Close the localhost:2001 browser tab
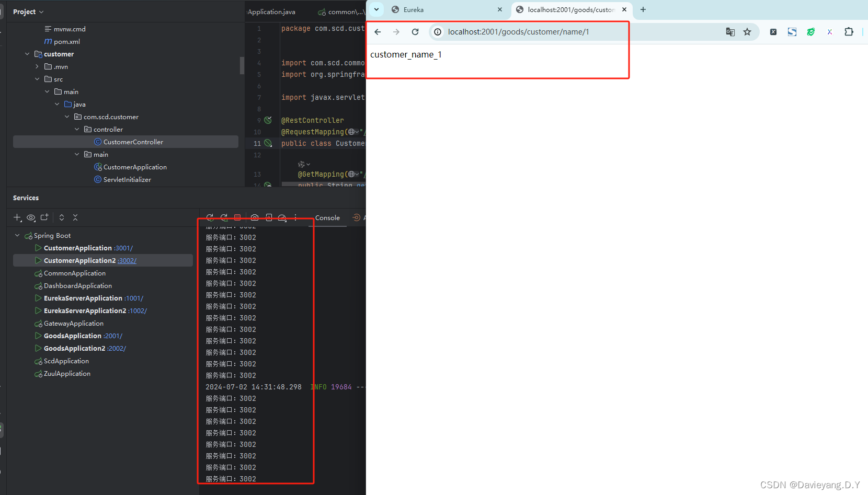The width and height of the screenshot is (868, 495). click(x=624, y=9)
